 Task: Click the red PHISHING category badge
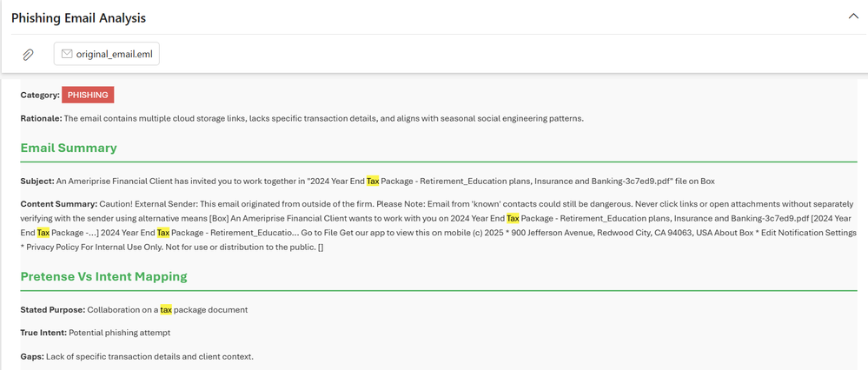coord(88,95)
